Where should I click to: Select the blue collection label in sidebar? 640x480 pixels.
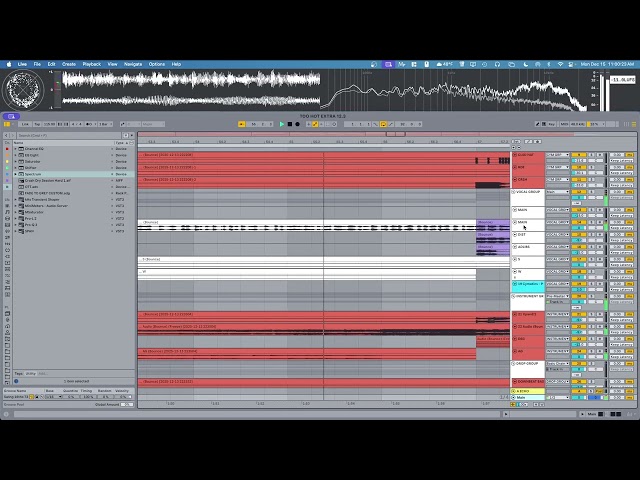point(7,174)
